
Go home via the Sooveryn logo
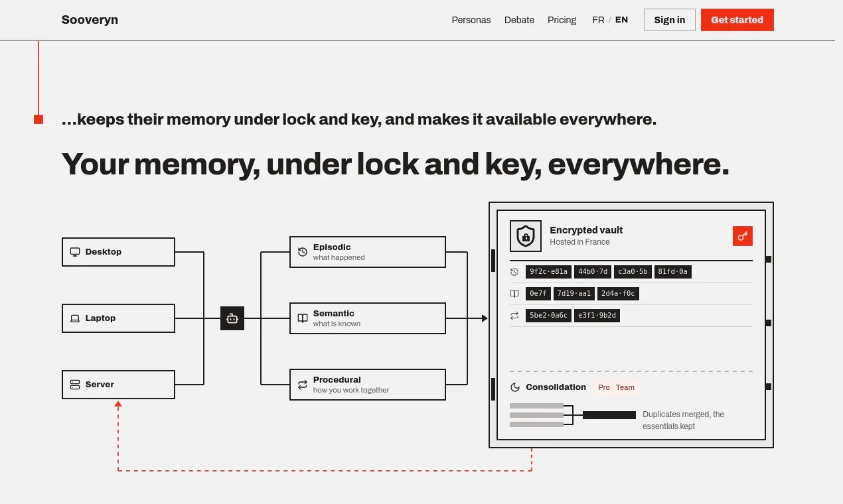click(90, 20)
